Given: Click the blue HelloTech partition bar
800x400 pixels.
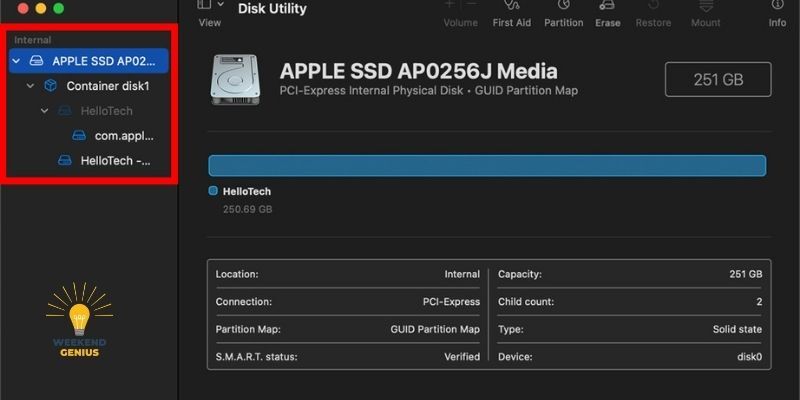Looking at the screenshot, I should click(x=487, y=166).
